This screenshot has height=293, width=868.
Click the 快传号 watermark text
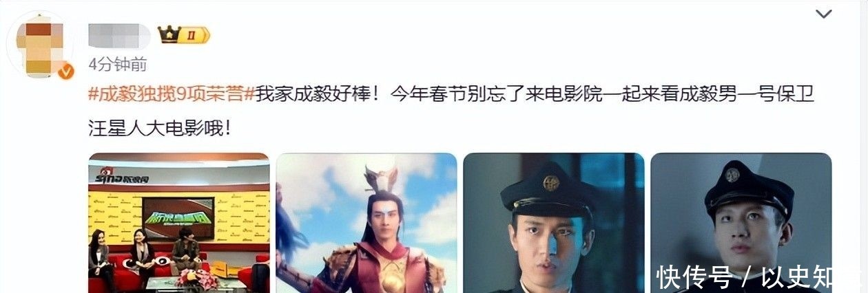[694, 277]
